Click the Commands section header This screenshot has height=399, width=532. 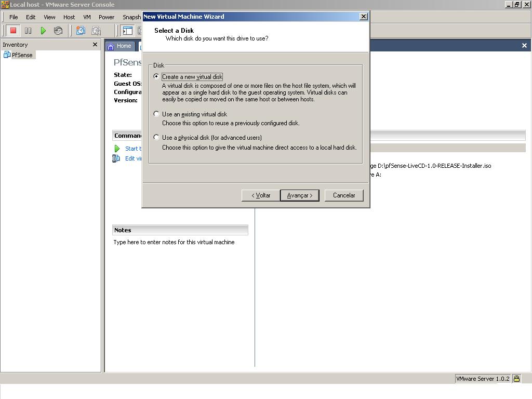tap(127, 136)
